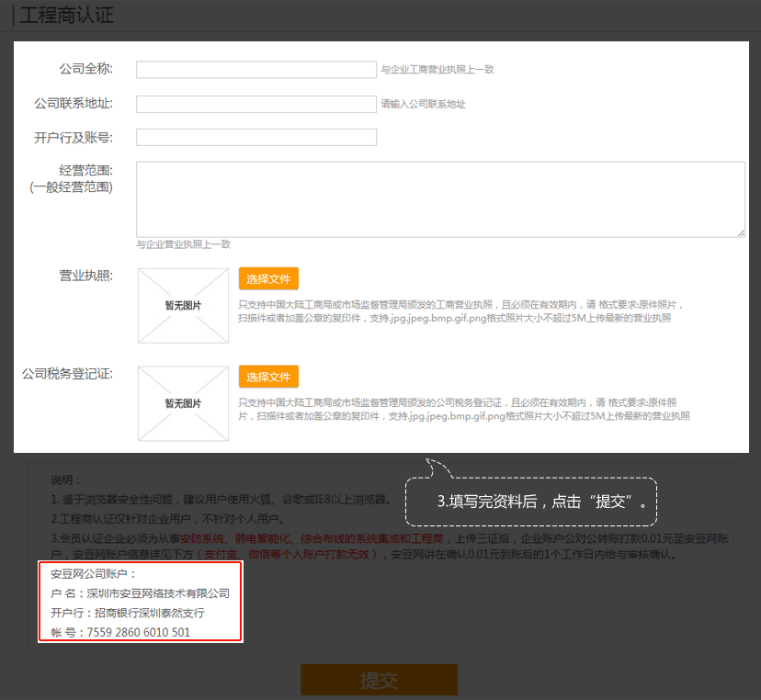Click inside the 经营范围 text area
This screenshot has width=761, height=700.
click(x=439, y=199)
